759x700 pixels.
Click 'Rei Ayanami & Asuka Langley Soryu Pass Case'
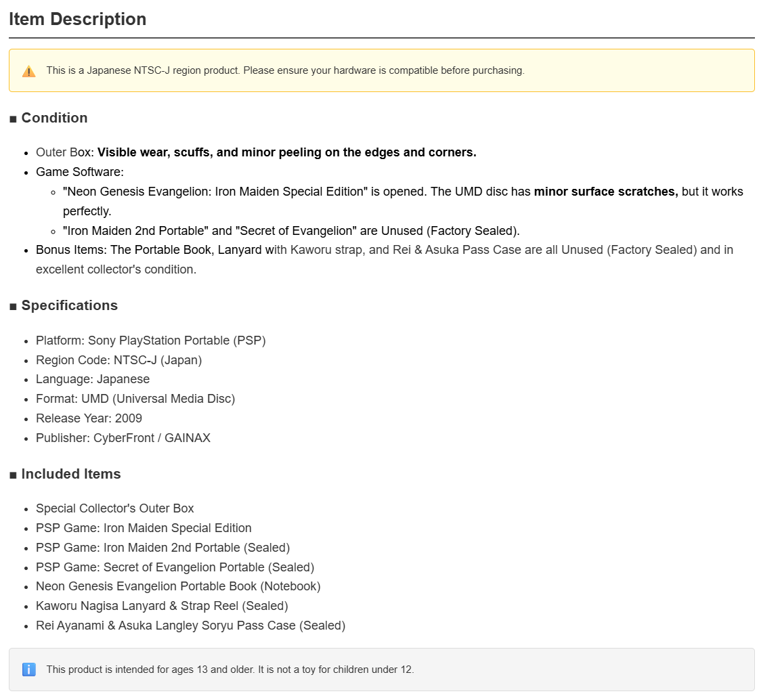point(191,626)
